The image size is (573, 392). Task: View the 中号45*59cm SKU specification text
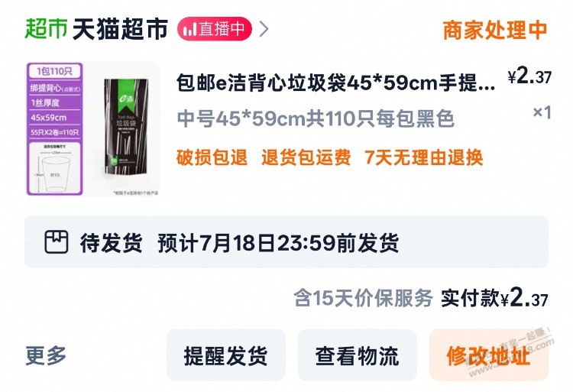click(316, 118)
